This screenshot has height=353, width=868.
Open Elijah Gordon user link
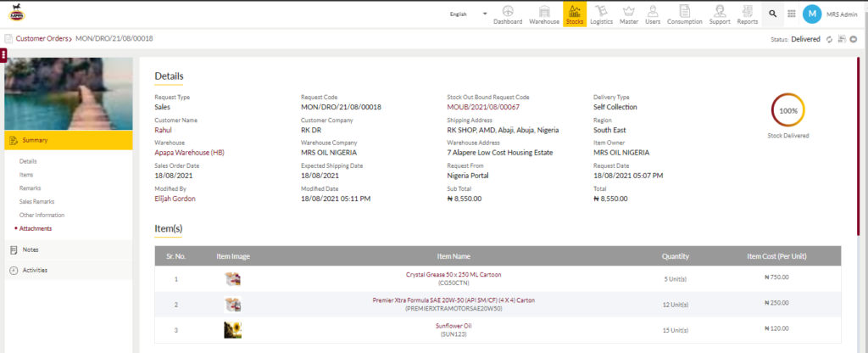[175, 199]
